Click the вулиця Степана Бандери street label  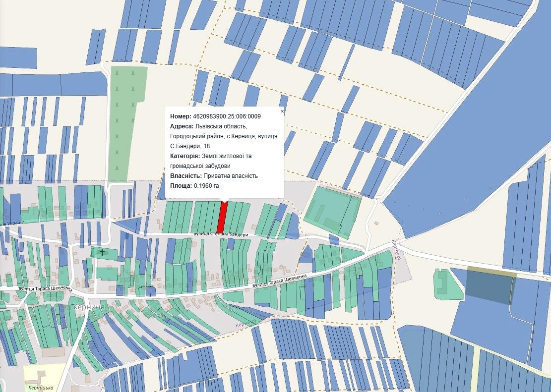220,234
